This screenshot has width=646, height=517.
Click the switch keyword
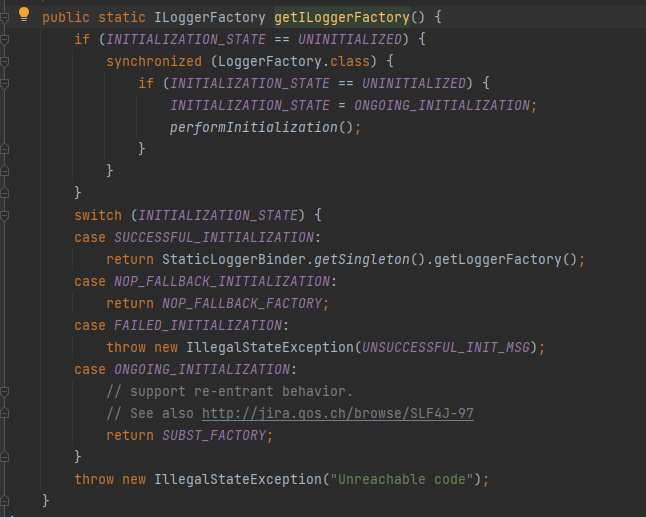[98, 215]
